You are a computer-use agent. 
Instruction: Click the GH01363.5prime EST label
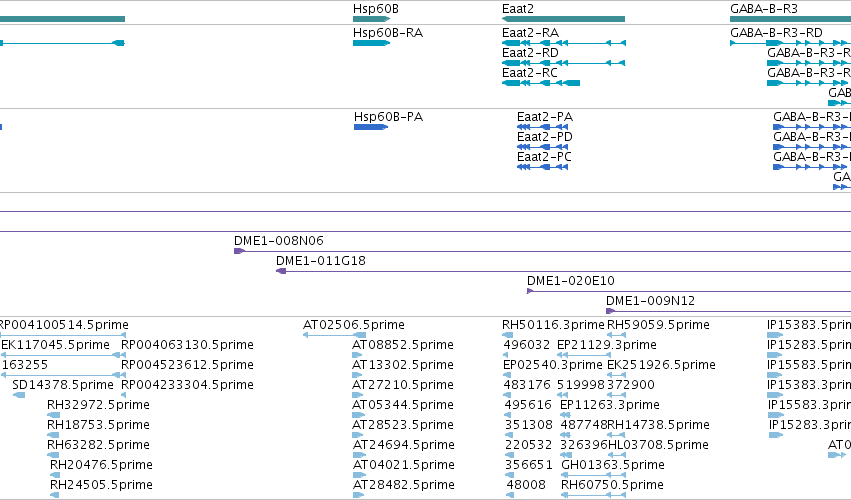(x=613, y=465)
